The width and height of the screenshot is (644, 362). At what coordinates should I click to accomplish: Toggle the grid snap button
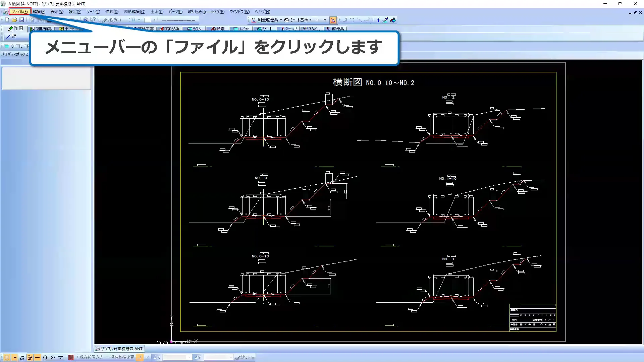[6, 357]
